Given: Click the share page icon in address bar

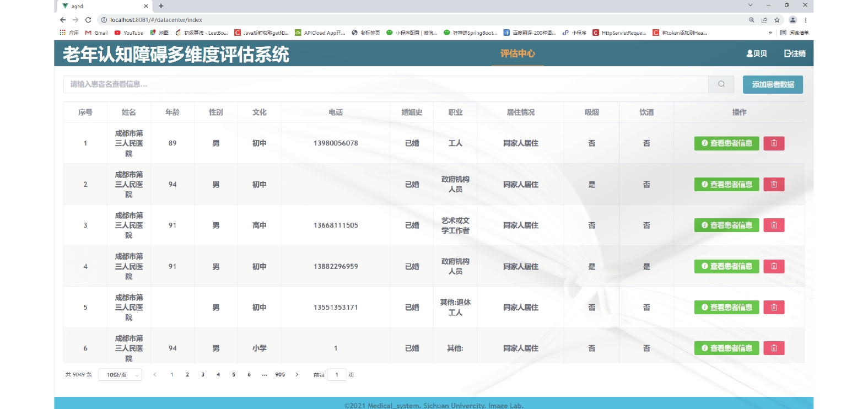Looking at the screenshot, I should (x=764, y=20).
